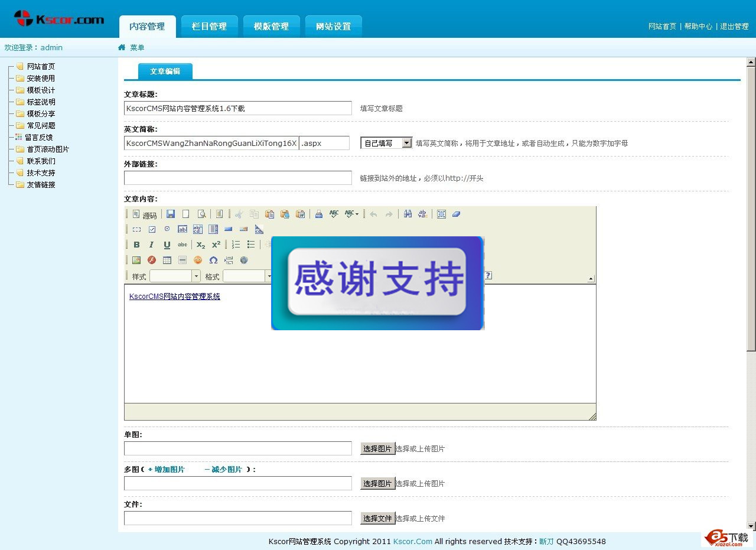
Task: Click the Insert Flash icon
Action: pos(152,260)
